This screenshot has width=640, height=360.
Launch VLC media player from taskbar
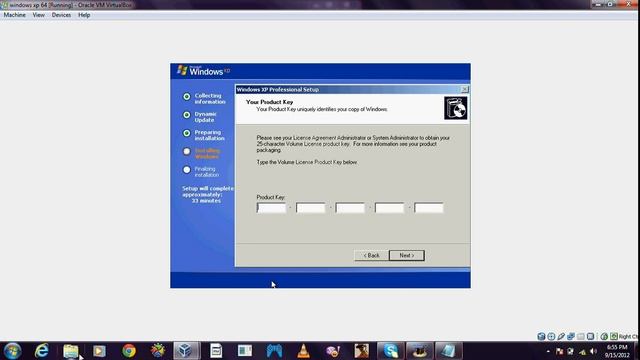point(303,351)
